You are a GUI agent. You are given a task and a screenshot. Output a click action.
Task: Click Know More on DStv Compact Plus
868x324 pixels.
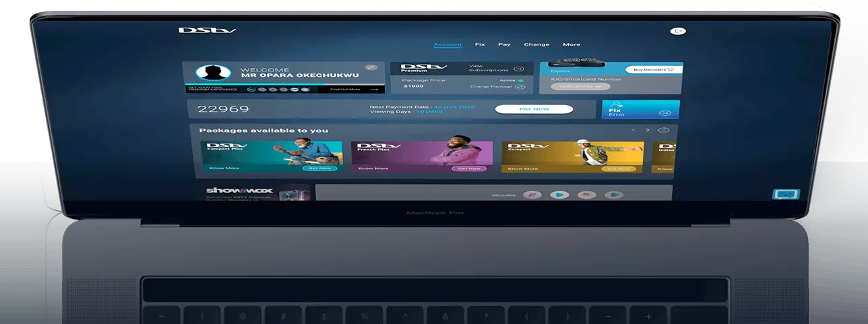pos(223,168)
